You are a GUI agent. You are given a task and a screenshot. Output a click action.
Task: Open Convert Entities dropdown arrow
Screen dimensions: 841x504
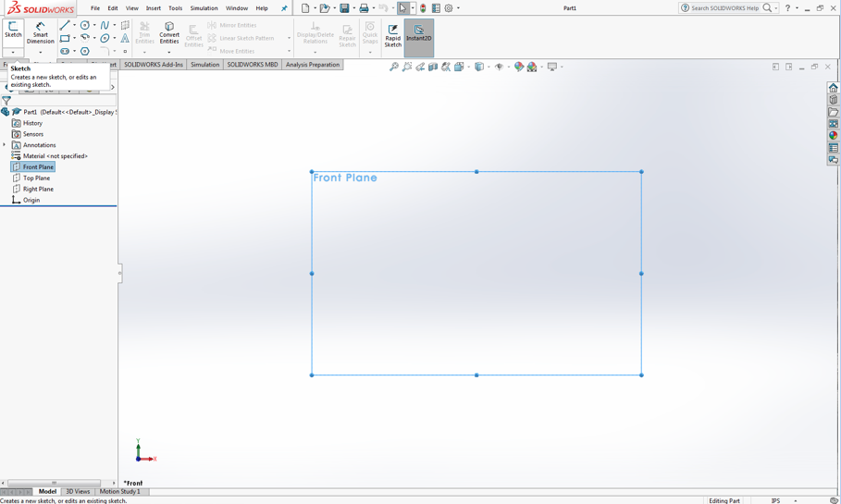169,52
